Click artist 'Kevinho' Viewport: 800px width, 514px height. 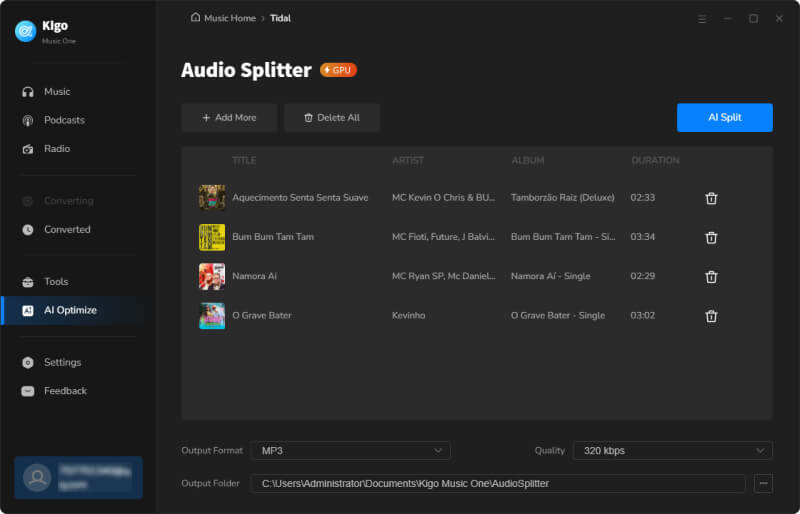coord(408,315)
